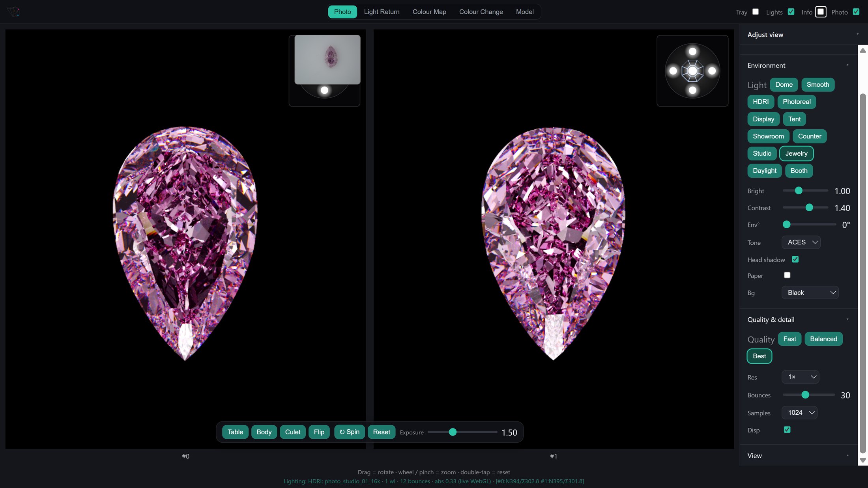This screenshot has width=868, height=488.
Task: Expand the View section
Action: point(798,456)
